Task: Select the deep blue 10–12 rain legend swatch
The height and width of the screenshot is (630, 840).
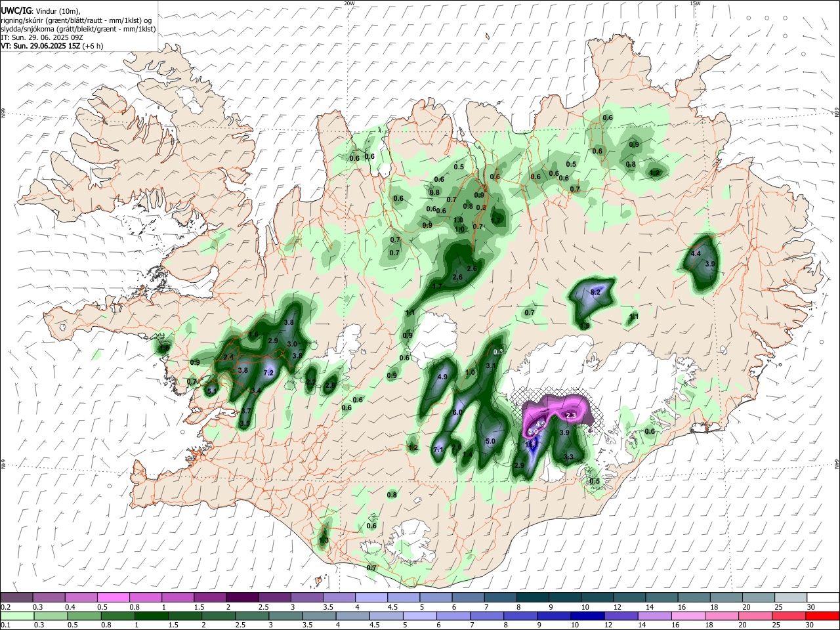Action: [x=588, y=616]
